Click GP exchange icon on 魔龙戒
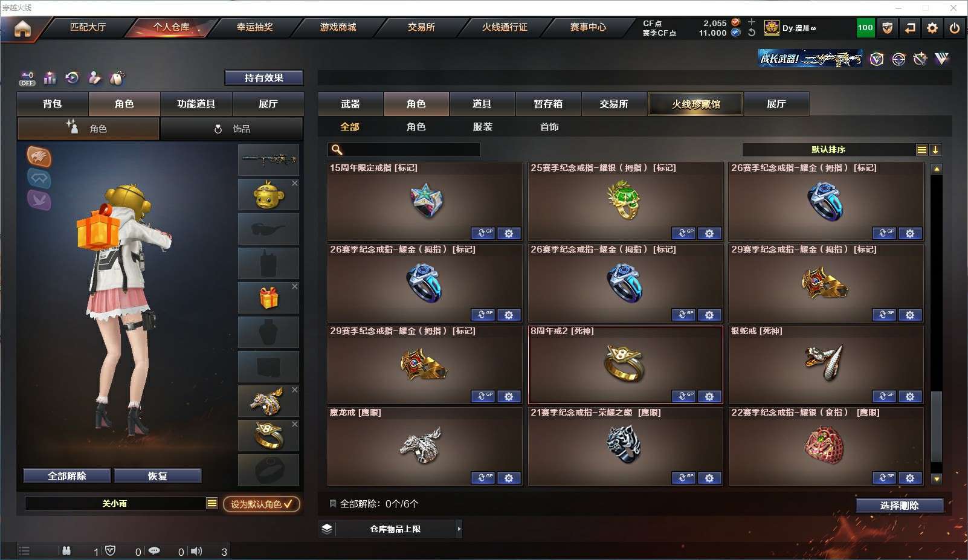This screenshot has height=560, width=968. pos(483,478)
